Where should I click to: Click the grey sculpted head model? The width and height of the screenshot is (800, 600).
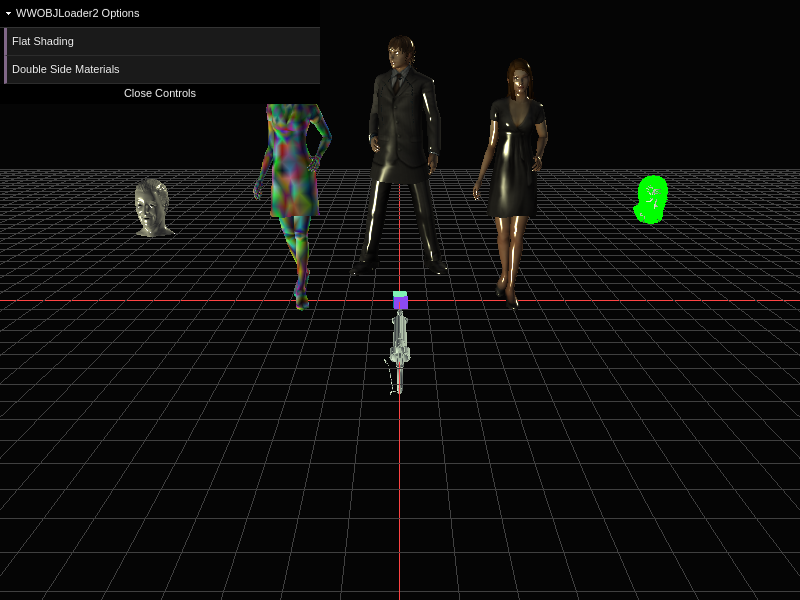pos(152,207)
